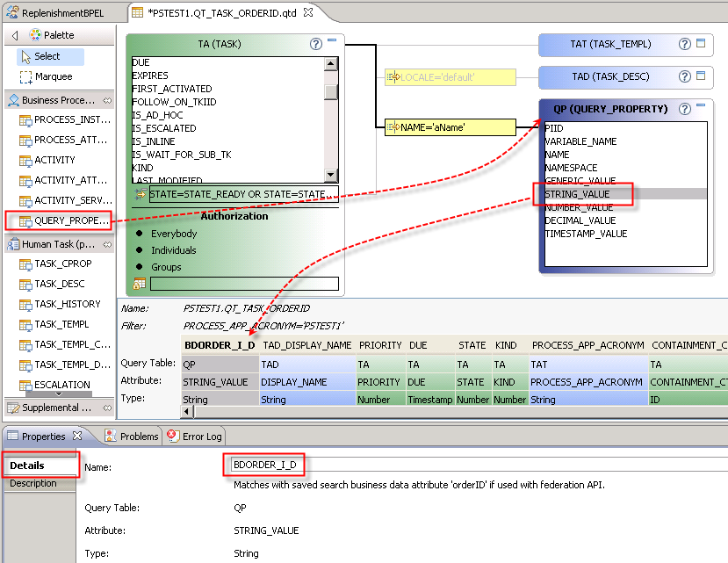Select STRING_VALUE in QP attribute list
Image resolution: width=728 pixels, height=563 pixels.
[x=625, y=194]
